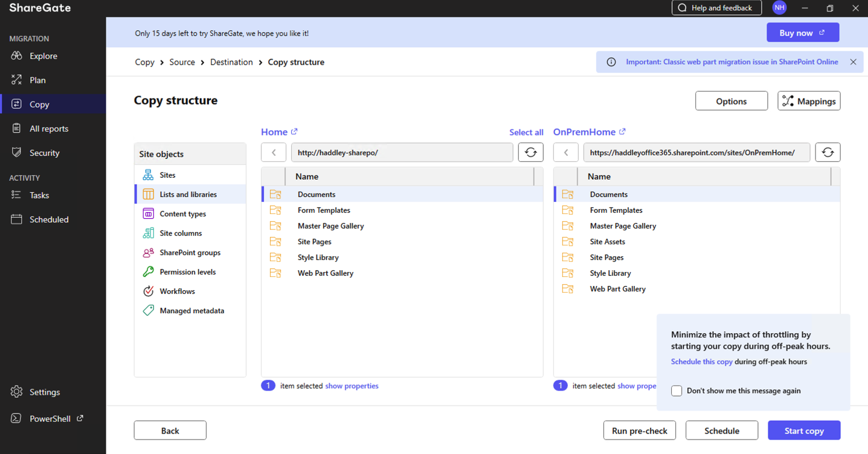Select destination Style Library
Screen dimensions: 868x454
697,273
